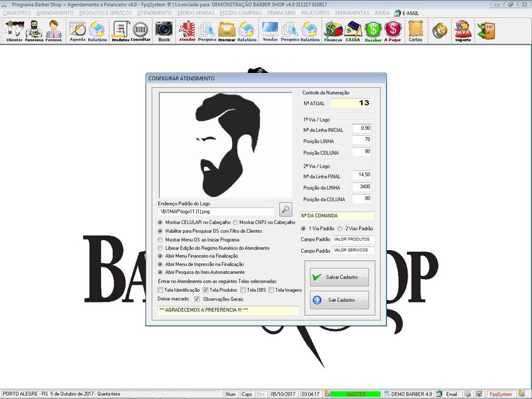Open the CADASTROS menu

pos(17,13)
